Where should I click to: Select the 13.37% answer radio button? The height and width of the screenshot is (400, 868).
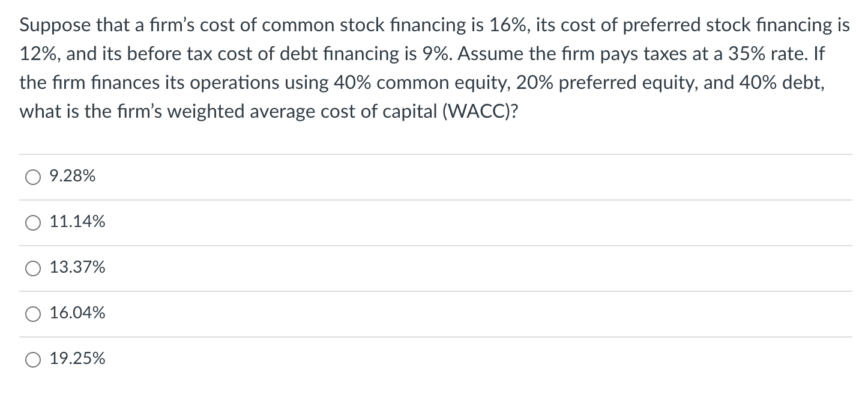(x=32, y=268)
